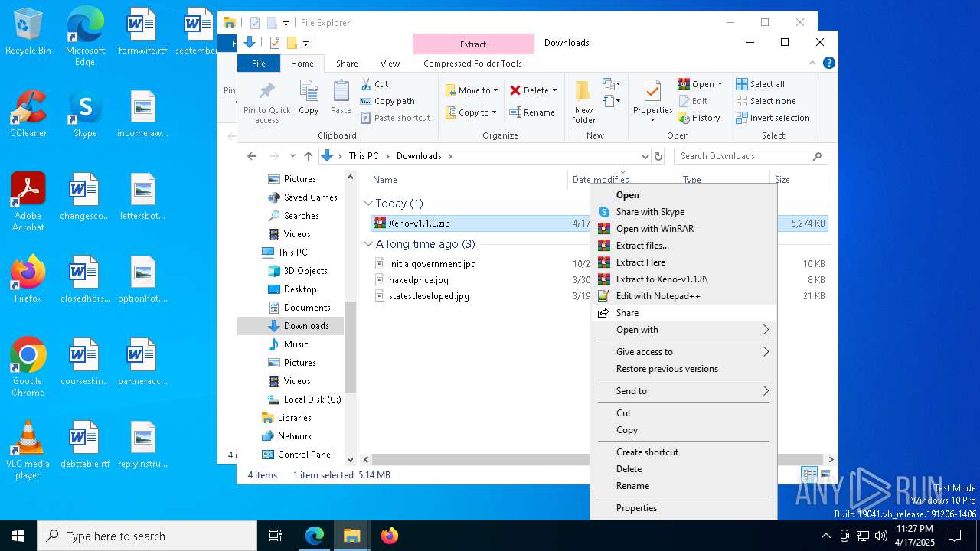Choose Extract Here
Screen dimensions: 980x551
(x=683, y=262)
